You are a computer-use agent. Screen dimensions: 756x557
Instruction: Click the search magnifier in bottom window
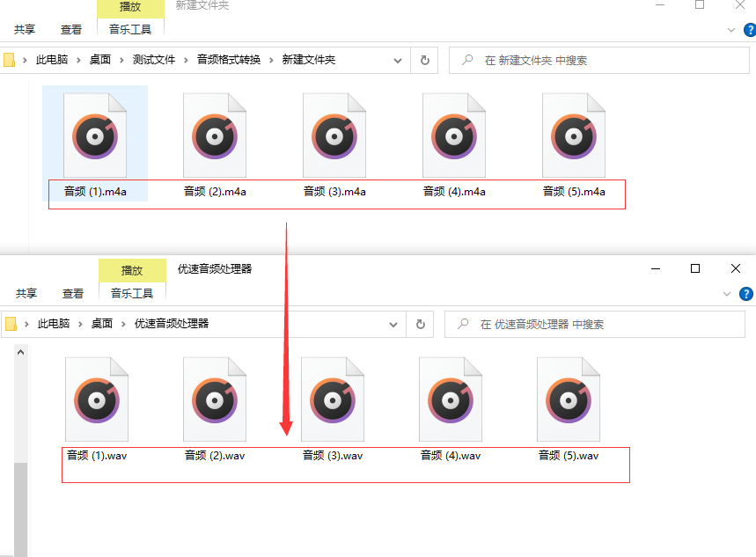(x=462, y=324)
